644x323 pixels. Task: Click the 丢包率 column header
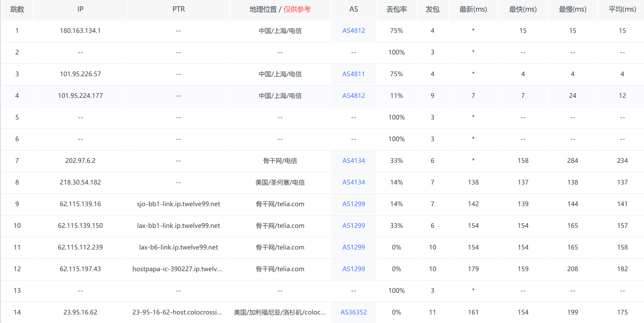(396, 9)
